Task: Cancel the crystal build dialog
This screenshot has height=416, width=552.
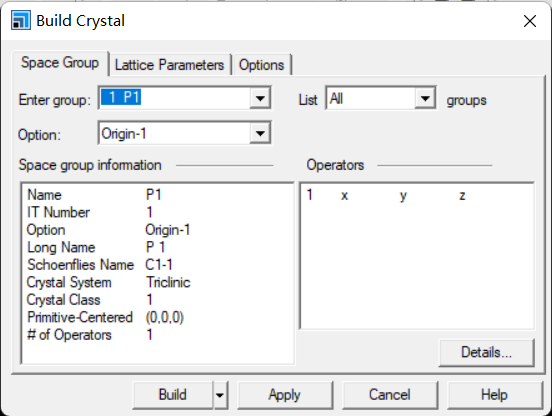Action: coord(390,395)
